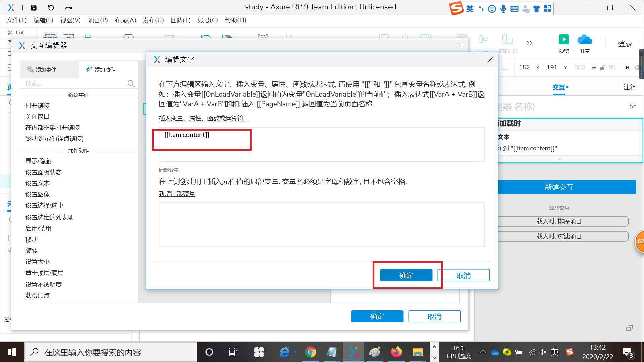644x362 pixels.
Task: Click the Cut scissors icon
Action: (10, 32)
